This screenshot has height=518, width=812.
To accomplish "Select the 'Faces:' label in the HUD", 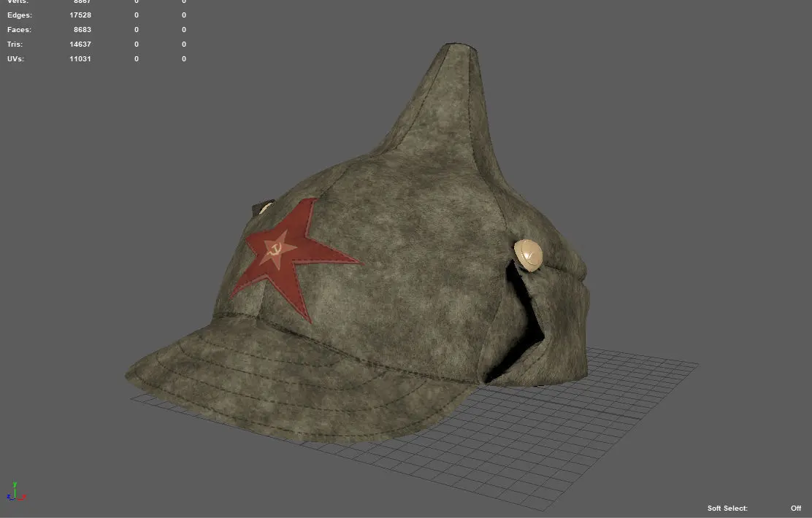I will click(x=19, y=29).
